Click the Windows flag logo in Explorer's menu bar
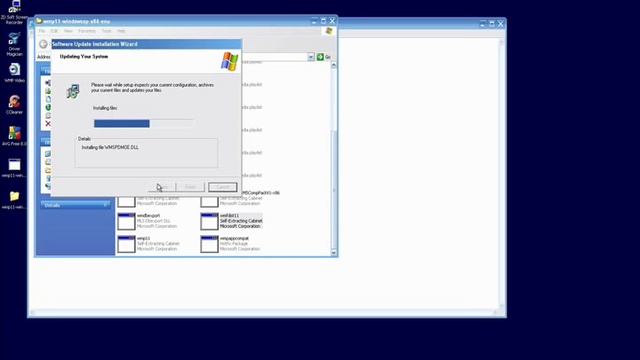The image size is (640, 360). (x=329, y=31)
